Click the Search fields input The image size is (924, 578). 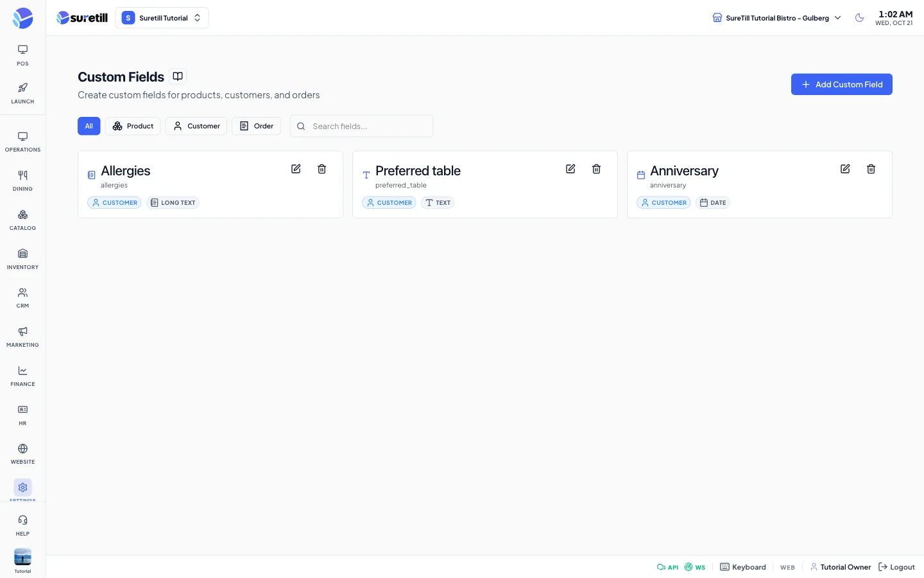(361, 126)
